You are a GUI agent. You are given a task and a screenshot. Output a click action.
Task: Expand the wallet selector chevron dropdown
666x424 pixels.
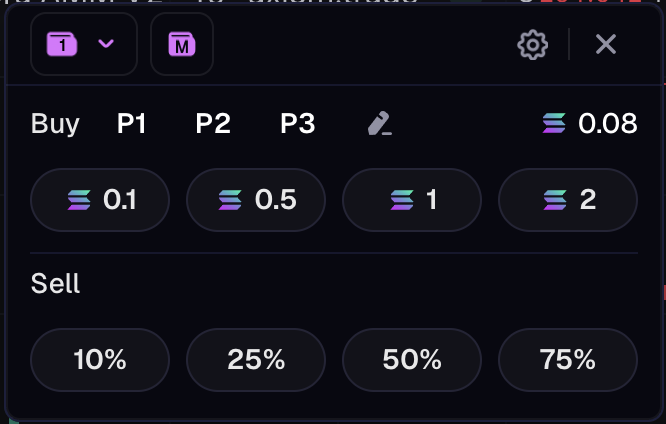click(107, 44)
